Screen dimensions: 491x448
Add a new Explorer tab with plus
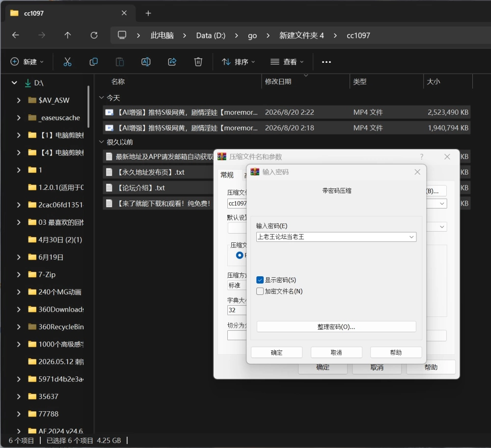tap(148, 13)
